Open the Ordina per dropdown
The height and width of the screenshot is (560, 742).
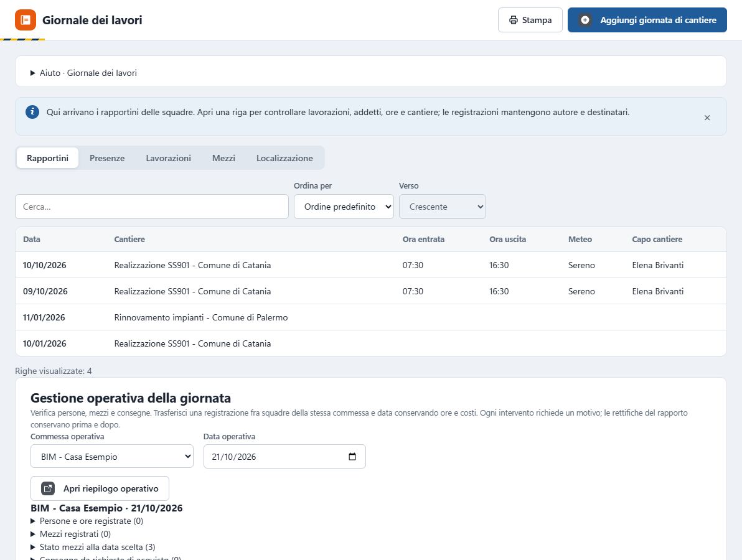(344, 207)
